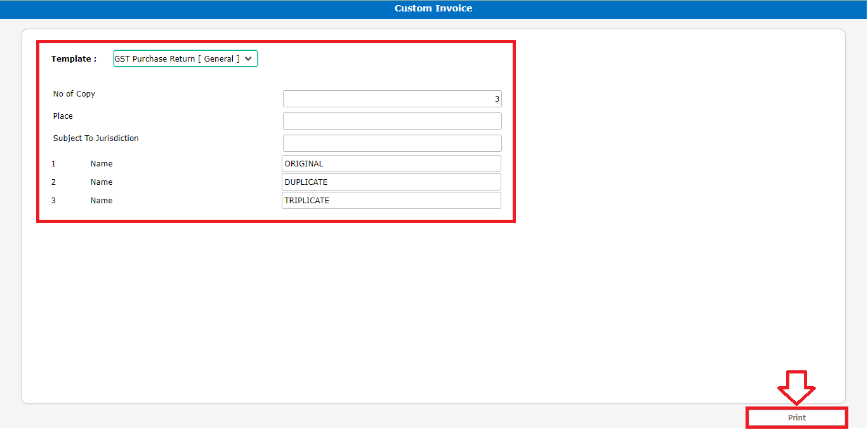Click row number 1 beside ORIGINAL
This screenshot has height=430, width=868.
[x=54, y=164]
